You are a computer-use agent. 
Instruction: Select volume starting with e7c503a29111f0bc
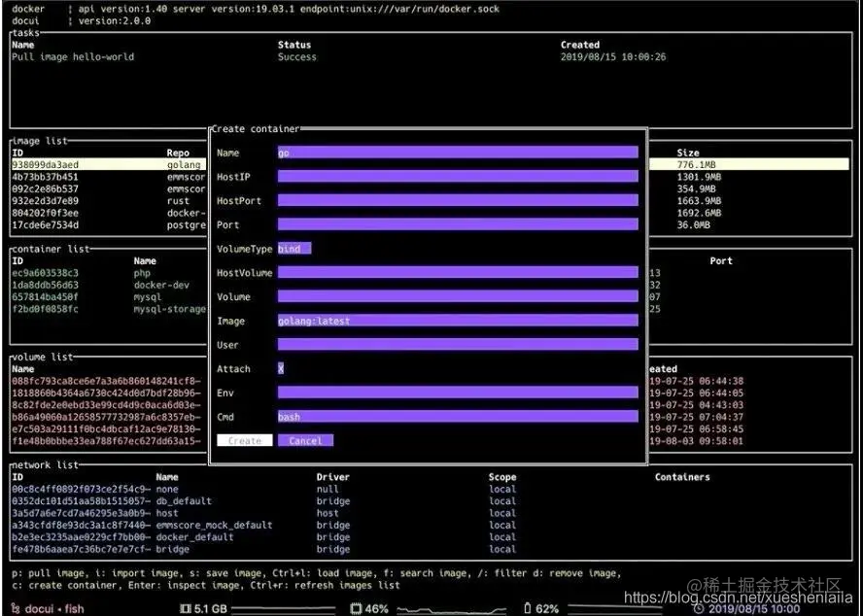pyautogui.click(x=106, y=428)
